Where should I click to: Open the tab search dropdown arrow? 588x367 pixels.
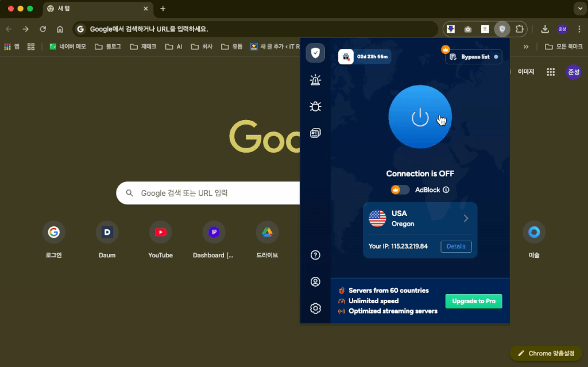tap(578, 9)
